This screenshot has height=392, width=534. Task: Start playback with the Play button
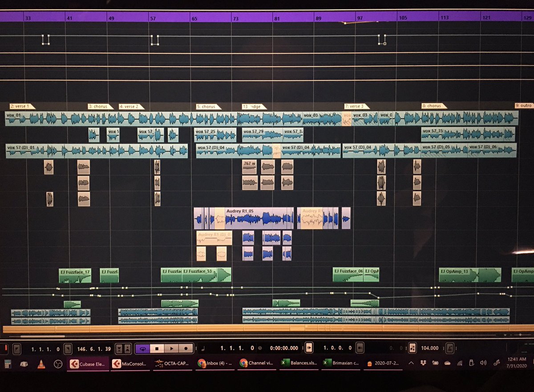point(172,348)
